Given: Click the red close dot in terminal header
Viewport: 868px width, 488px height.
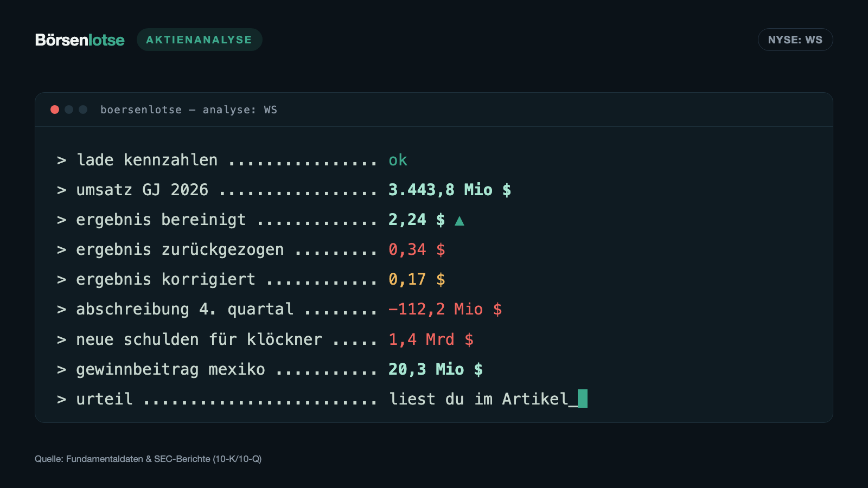Looking at the screenshot, I should pyautogui.click(x=55, y=110).
